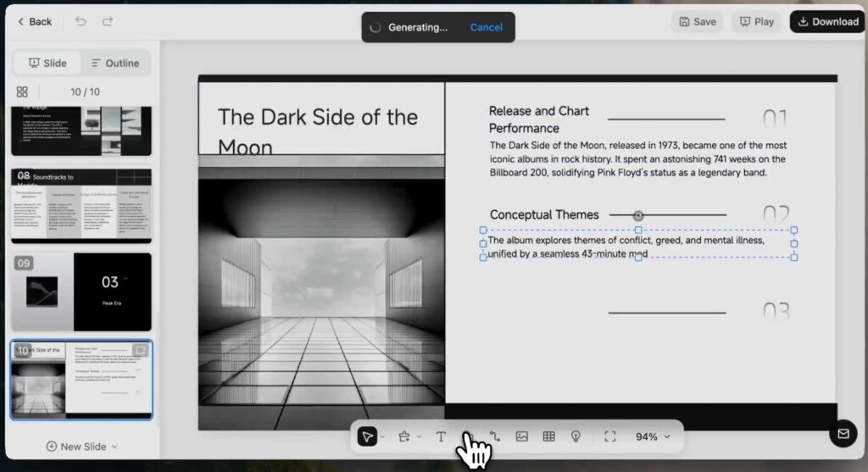
Task: Insert a table from toolbar
Action: coord(549,436)
